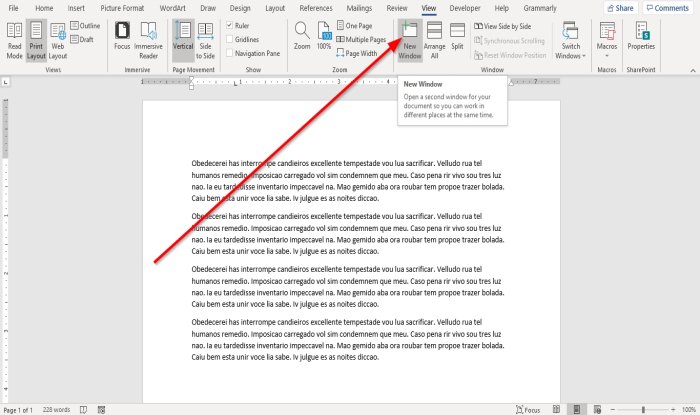Screen dimensions: 700x415
Task: Open the Review tab
Action: (397, 8)
